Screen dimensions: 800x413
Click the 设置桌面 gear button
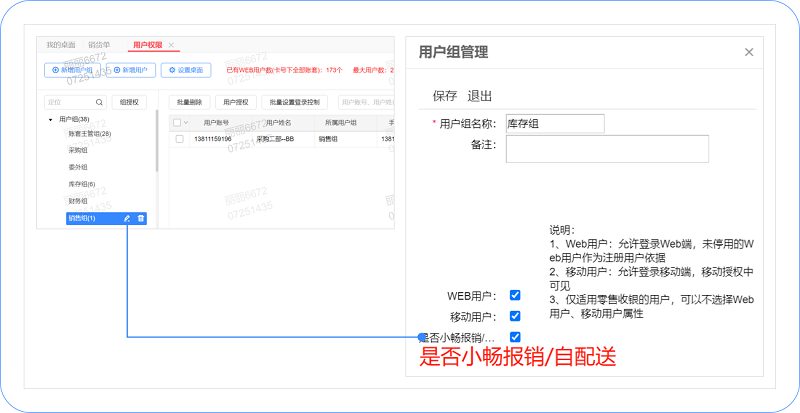186,70
